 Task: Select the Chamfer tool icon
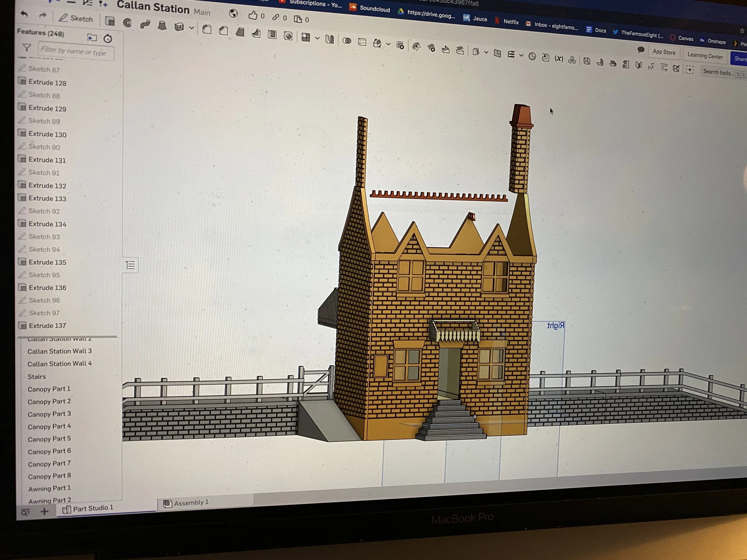coord(223,31)
